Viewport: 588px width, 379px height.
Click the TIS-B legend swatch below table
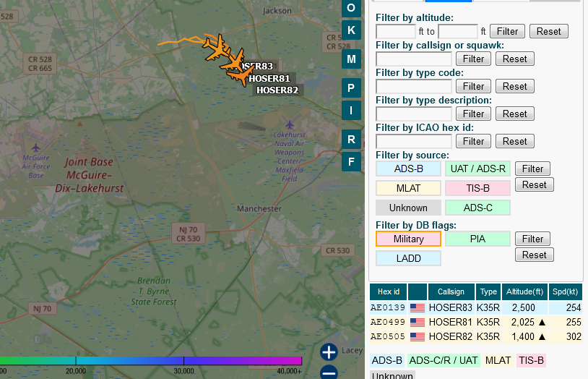(531, 360)
